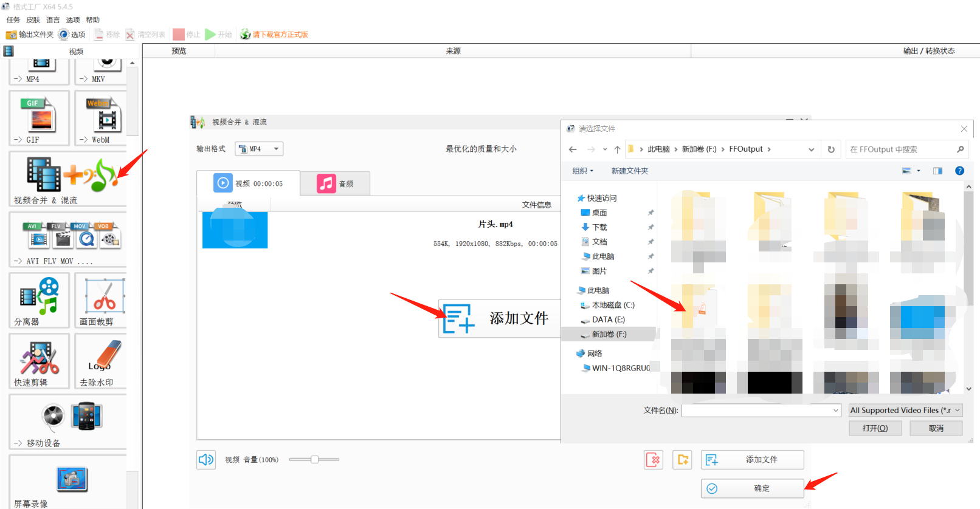
Task: Open the 选项 menu in menu bar
Action: pos(73,20)
